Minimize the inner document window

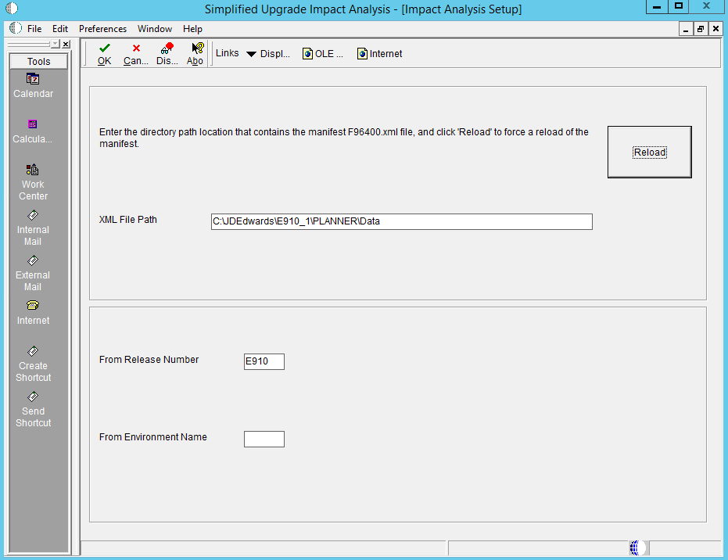click(686, 29)
